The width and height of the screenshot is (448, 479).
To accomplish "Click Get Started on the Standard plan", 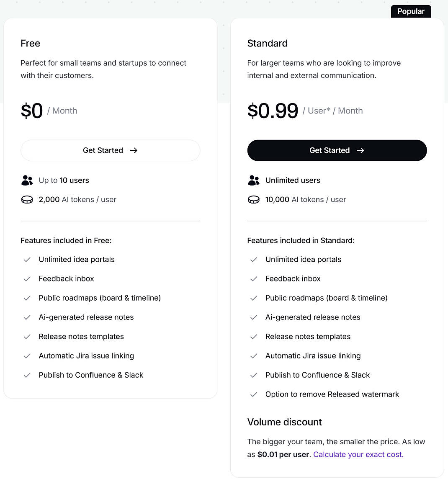I will [x=337, y=150].
